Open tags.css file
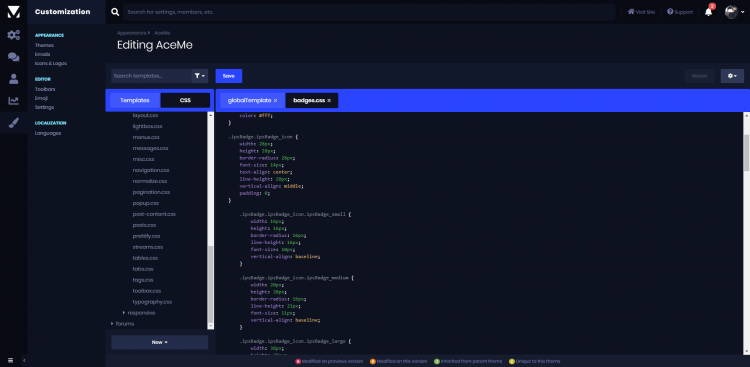This screenshot has height=367, width=750. [x=143, y=280]
